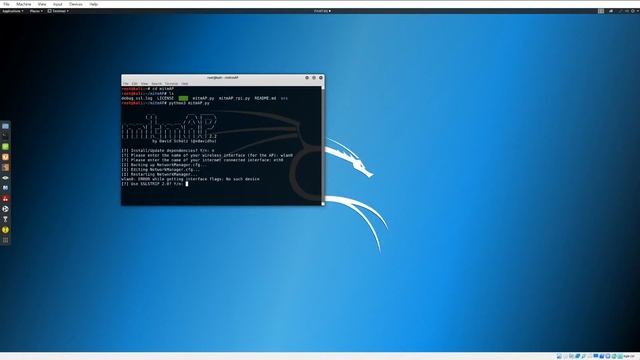Open the VirtualBox View menu
The width and height of the screenshot is (640, 360).
(42, 4)
